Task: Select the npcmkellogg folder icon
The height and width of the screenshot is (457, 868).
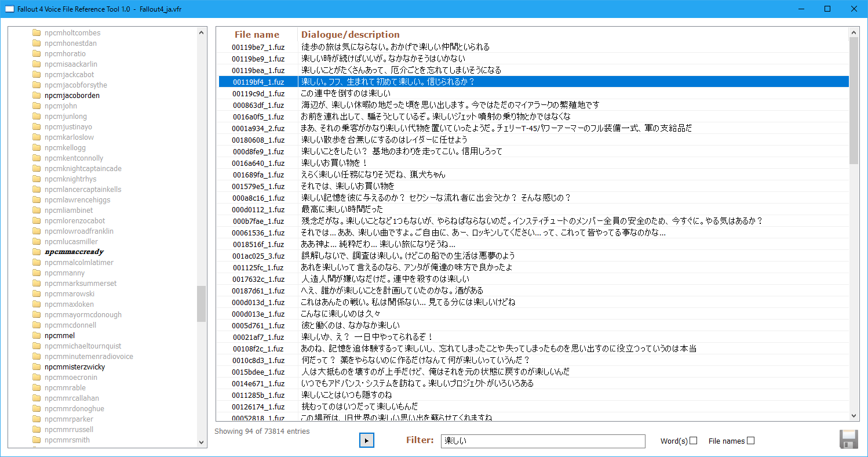Action: [x=37, y=148]
